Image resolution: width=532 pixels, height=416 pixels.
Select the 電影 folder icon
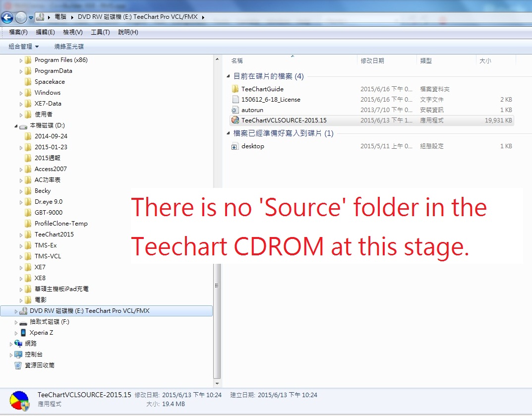pos(28,299)
